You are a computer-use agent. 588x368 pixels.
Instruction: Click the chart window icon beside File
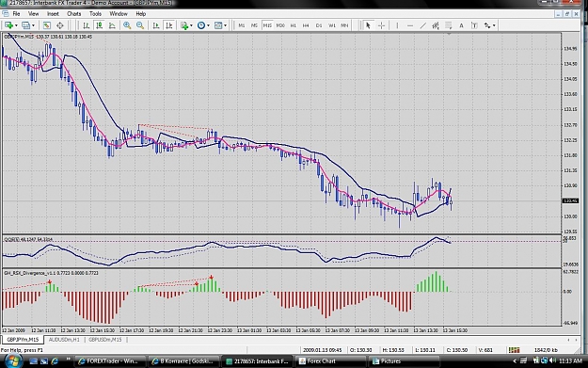point(6,13)
